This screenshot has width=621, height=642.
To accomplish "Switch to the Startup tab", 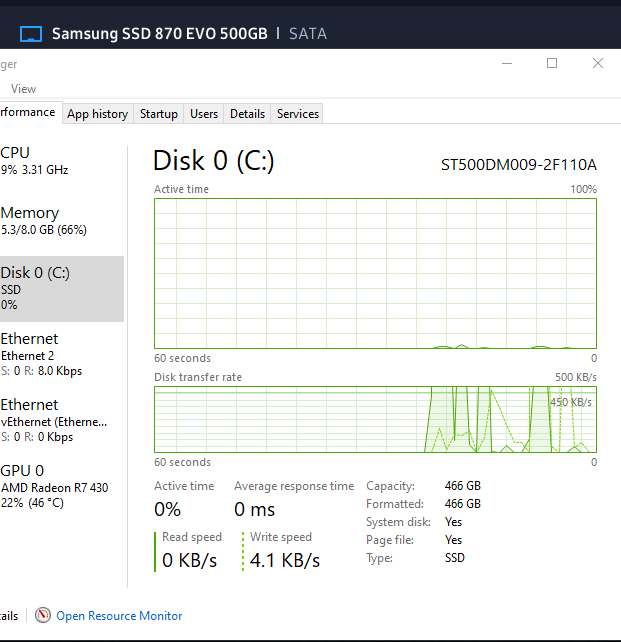I will point(159,114).
